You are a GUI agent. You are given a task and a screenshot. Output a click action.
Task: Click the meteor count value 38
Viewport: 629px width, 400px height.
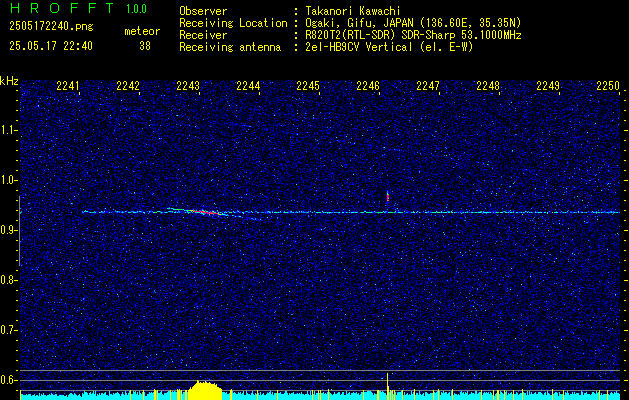tap(145, 46)
